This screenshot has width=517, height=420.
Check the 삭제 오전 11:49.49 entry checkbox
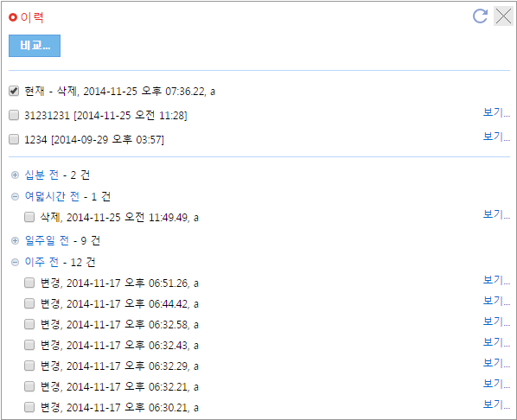coord(29,217)
